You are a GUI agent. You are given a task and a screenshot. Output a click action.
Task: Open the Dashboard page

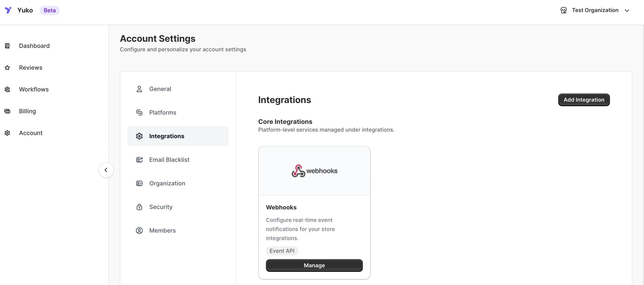34,46
